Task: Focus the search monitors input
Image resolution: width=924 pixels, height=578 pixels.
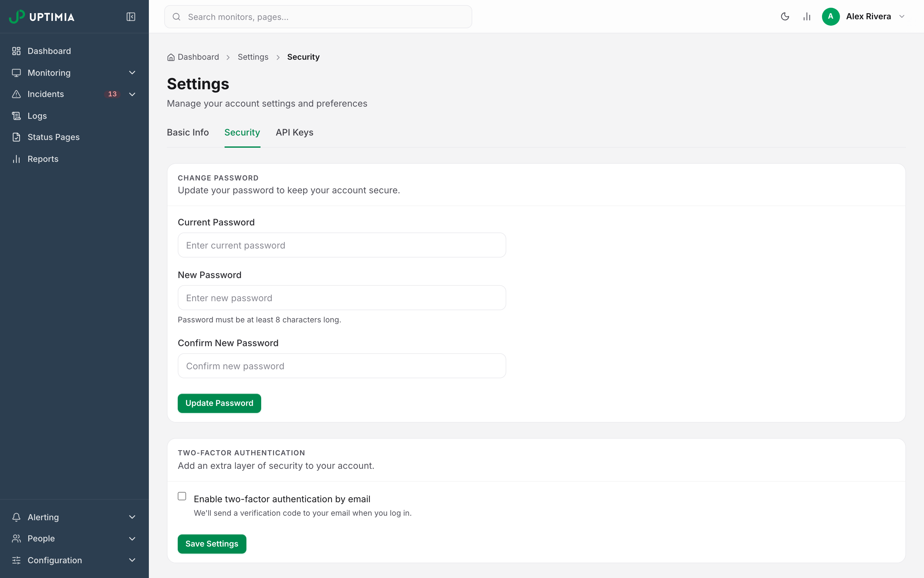Action: pyautogui.click(x=318, y=16)
